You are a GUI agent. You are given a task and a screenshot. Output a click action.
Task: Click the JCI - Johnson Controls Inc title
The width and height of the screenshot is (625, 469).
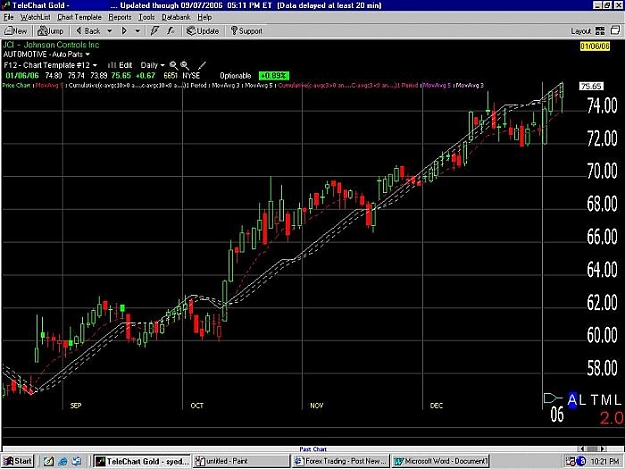[51, 45]
